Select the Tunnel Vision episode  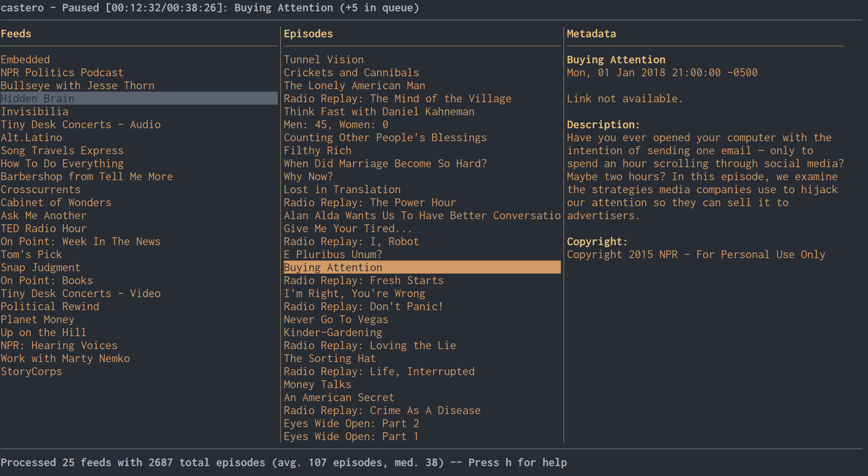click(324, 59)
